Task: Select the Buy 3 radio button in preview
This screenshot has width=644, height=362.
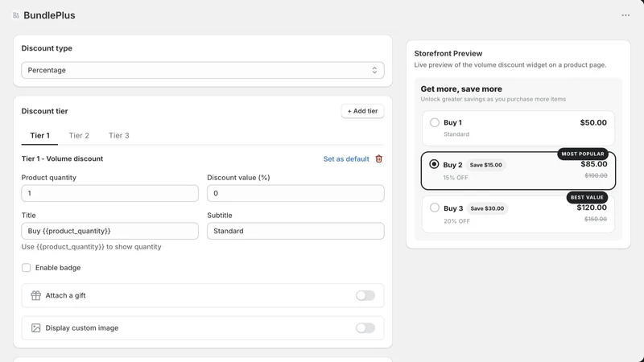Action: pyautogui.click(x=435, y=208)
